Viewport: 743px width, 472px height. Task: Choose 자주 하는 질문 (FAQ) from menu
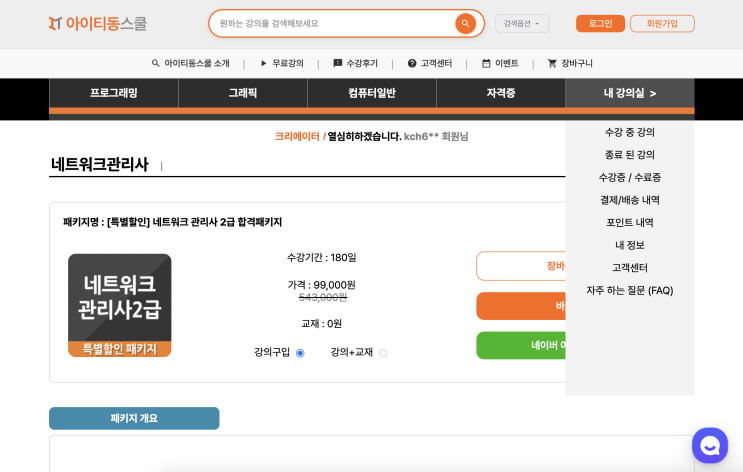(630, 290)
